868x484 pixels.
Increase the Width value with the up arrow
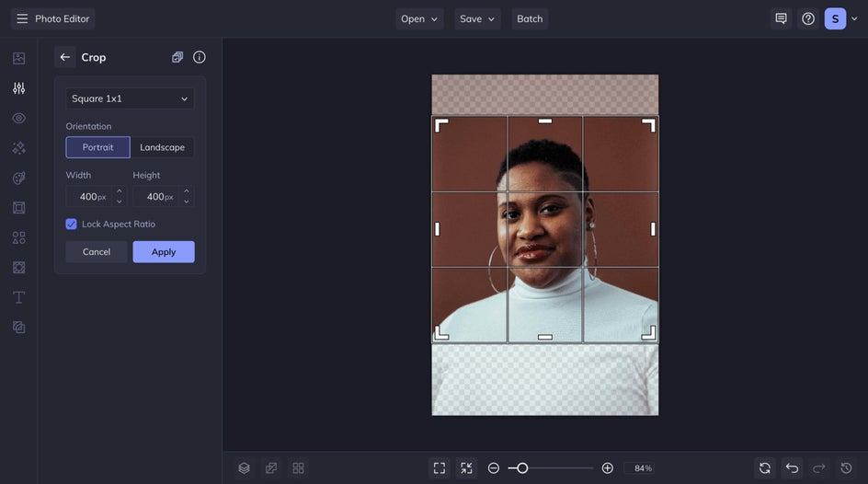coord(119,191)
